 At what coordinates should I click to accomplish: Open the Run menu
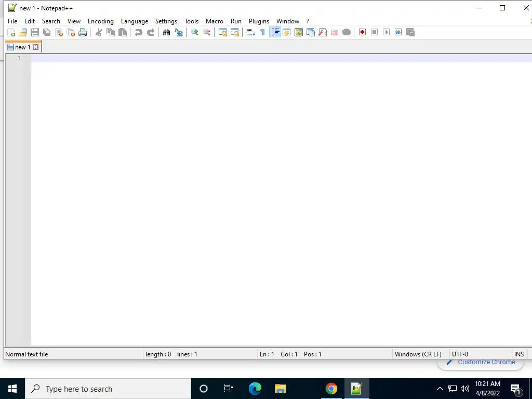[x=236, y=21]
